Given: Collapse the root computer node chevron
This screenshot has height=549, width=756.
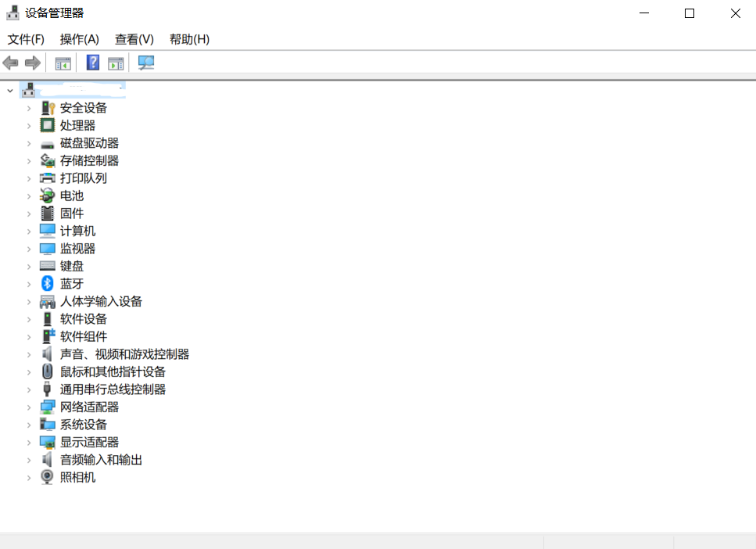Looking at the screenshot, I should [10, 90].
